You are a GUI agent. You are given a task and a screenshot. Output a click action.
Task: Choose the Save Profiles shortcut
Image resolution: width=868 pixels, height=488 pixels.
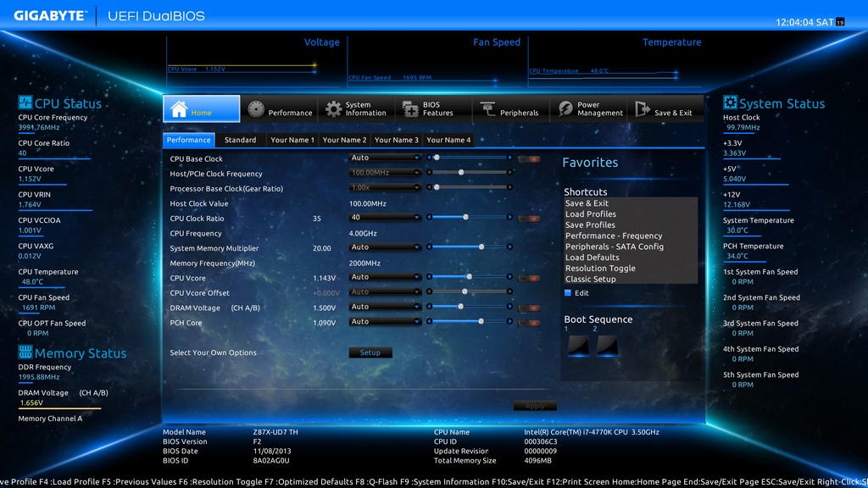click(x=590, y=225)
